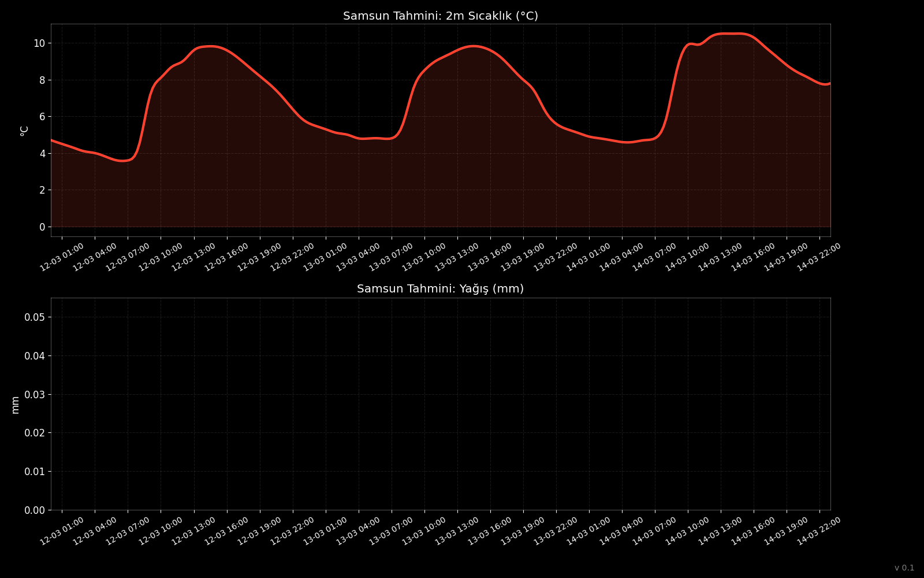924x578 pixels.
Task: Click the v 0.1 version text
Action: coord(904,568)
